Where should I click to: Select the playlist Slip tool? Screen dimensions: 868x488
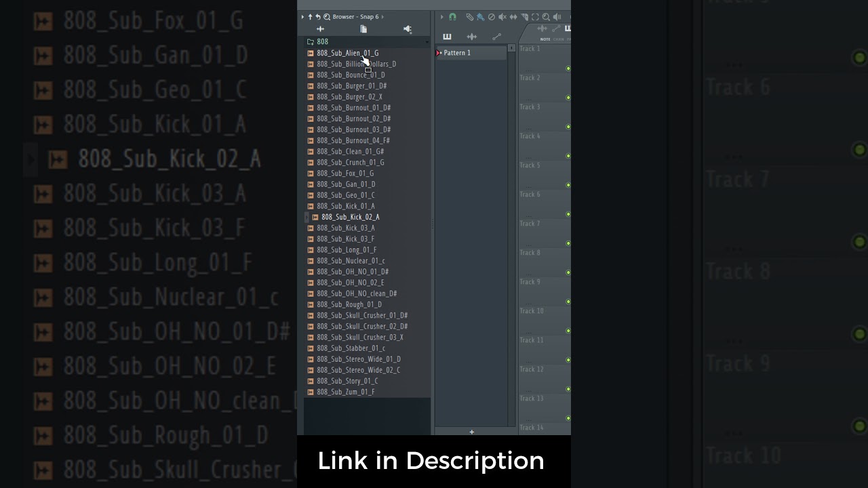pyautogui.click(x=513, y=17)
